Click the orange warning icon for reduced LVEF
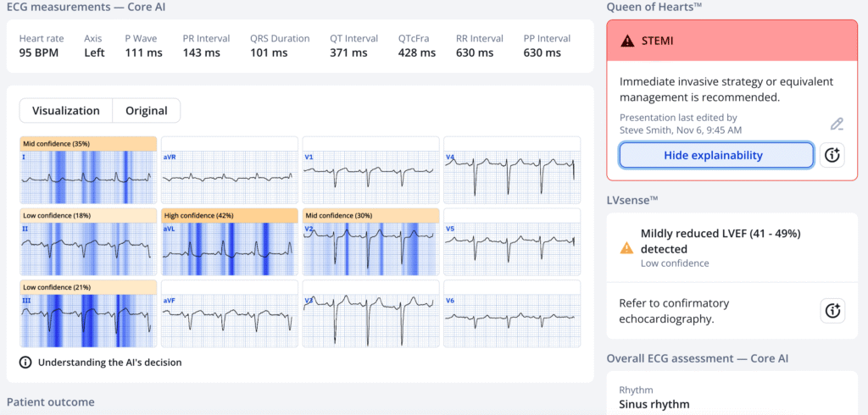This screenshot has height=415, width=868. coord(626,248)
